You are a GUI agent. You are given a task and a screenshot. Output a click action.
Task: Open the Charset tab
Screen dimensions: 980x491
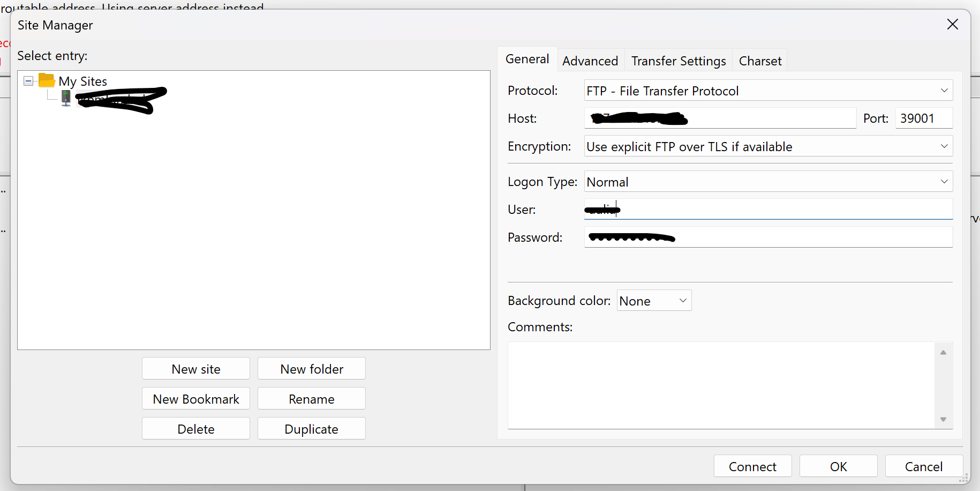click(760, 61)
